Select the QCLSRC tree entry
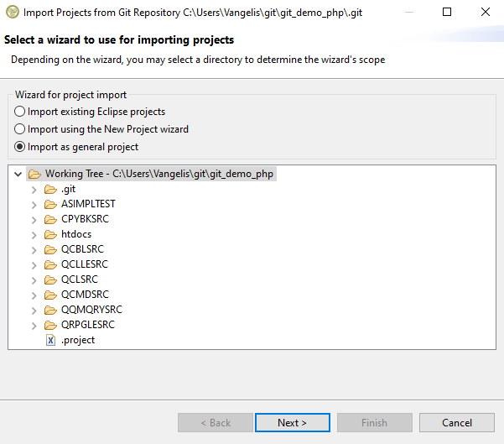 79,279
